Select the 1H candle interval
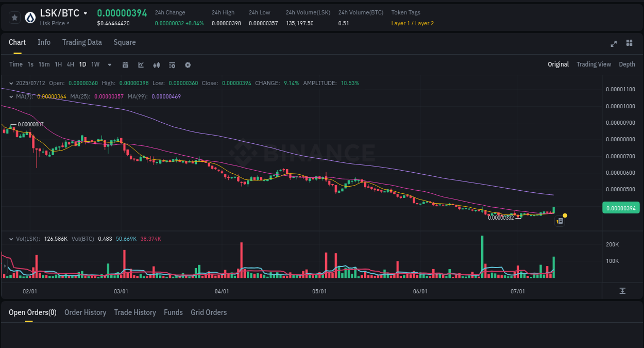The height and width of the screenshot is (348, 644). [x=58, y=64]
